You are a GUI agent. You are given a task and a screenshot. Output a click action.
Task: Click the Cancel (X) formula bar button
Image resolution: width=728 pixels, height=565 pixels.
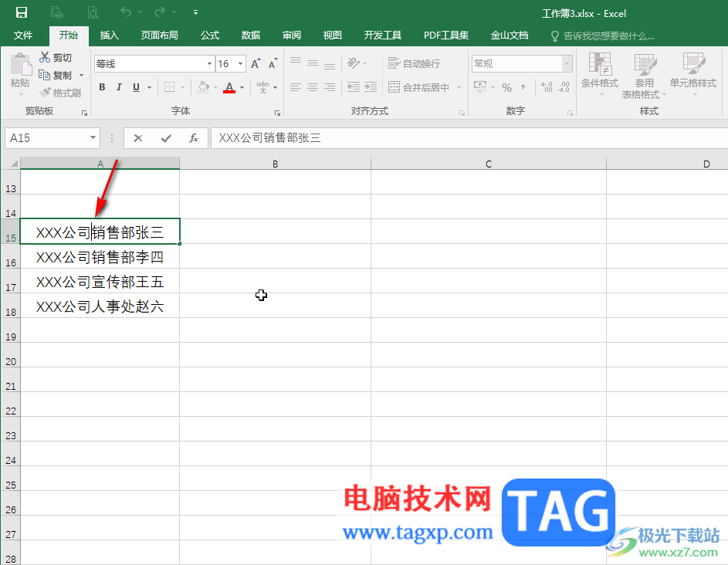pyautogui.click(x=138, y=138)
